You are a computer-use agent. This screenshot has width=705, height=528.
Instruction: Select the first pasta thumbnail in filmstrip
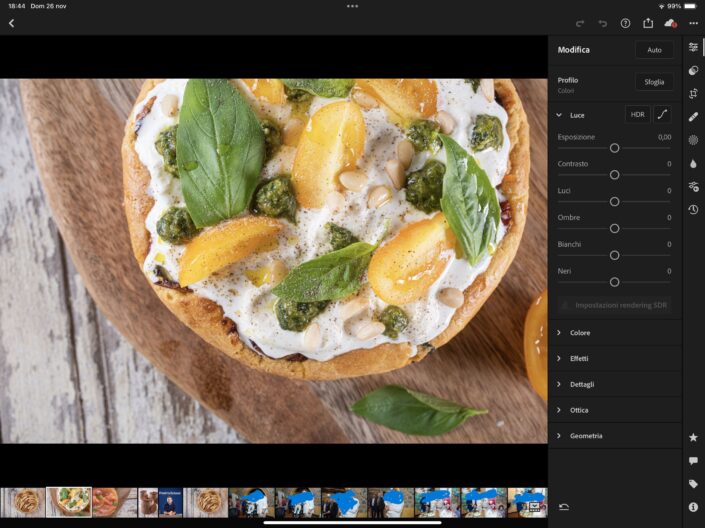23,502
